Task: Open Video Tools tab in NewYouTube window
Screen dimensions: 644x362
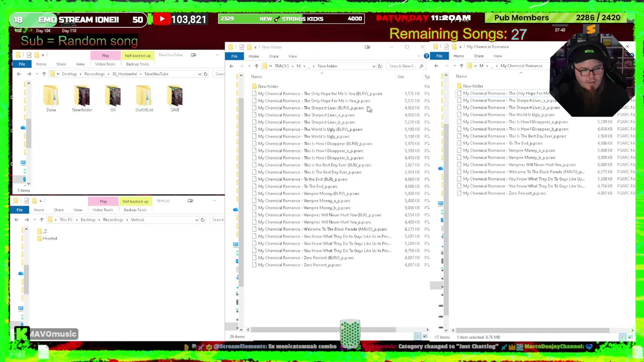Action: (x=105, y=64)
